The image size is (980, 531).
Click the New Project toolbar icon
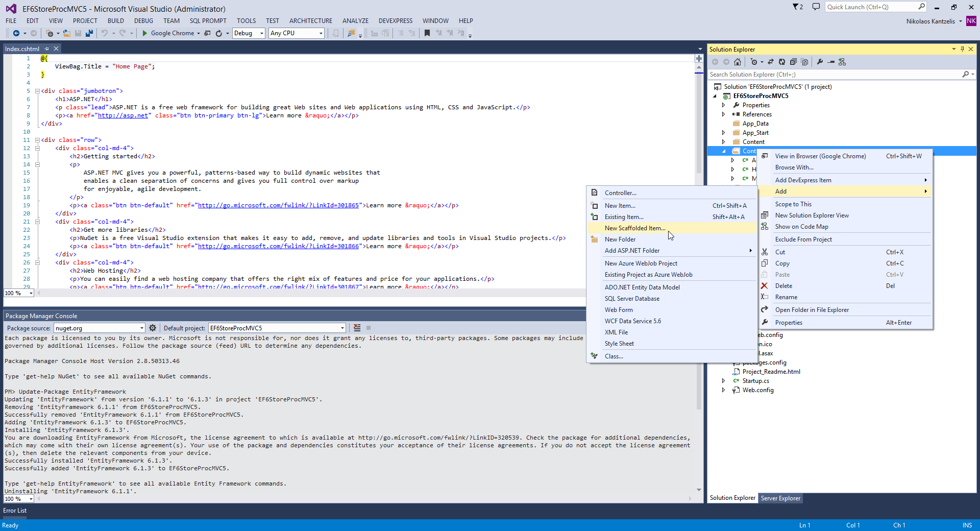tap(50, 33)
